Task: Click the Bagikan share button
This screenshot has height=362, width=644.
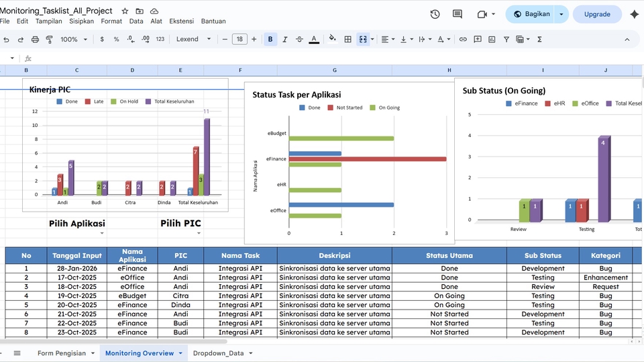Action: point(531,14)
